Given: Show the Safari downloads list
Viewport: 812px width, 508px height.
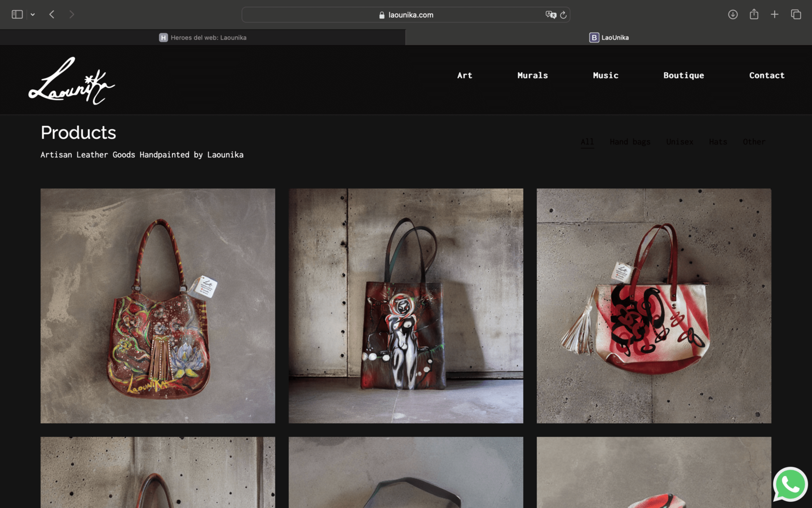Looking at the screenshot, I should pyautogui.click(x=732, y=15).
